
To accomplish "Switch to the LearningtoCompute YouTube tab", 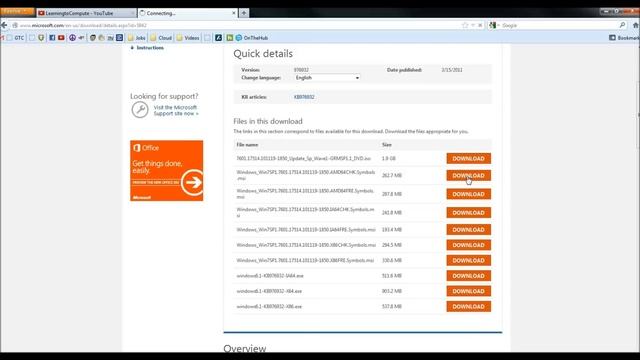I will click(x=86, y=13).
